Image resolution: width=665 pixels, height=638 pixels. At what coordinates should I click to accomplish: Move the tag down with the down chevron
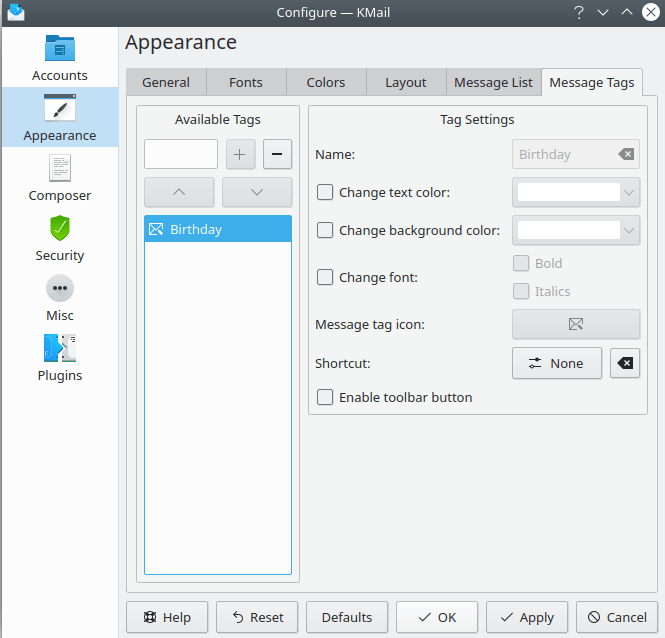coord(257,192)
